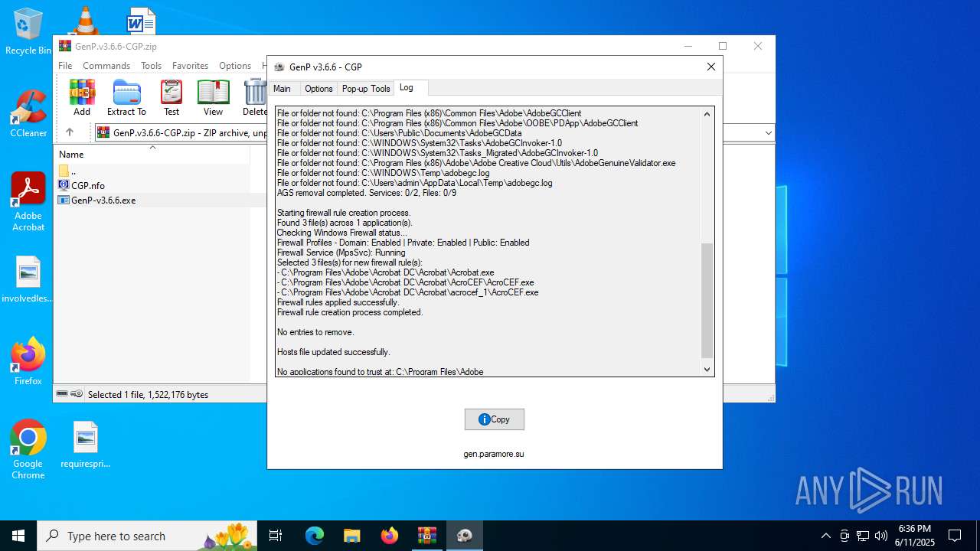Switch to GenP taskbar button
This screenshot has height=551, width=980.
[x=465, y=536]
